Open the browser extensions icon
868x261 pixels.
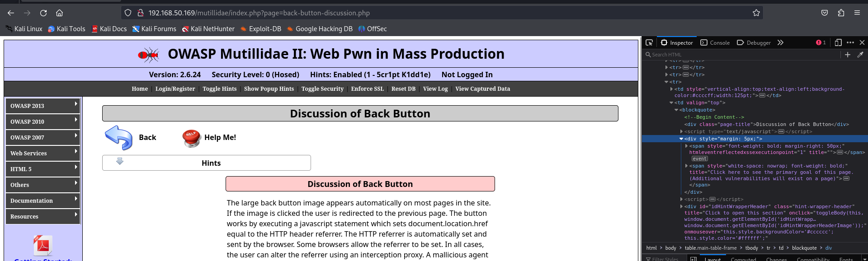[841, 13]
